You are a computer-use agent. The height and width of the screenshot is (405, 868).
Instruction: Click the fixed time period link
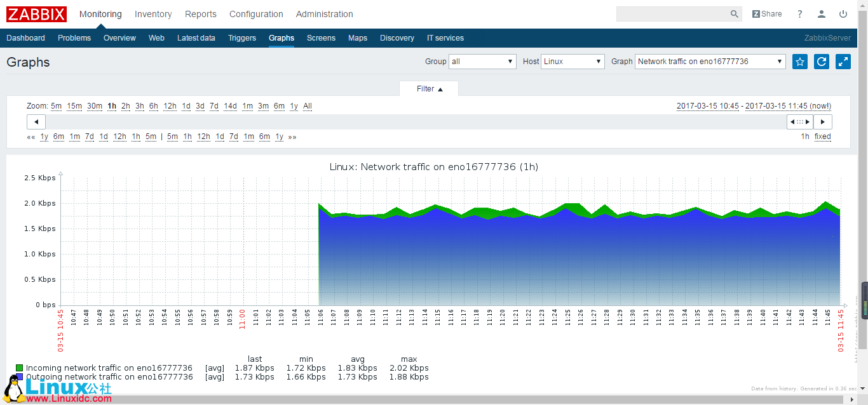click(x=822, y=136)
